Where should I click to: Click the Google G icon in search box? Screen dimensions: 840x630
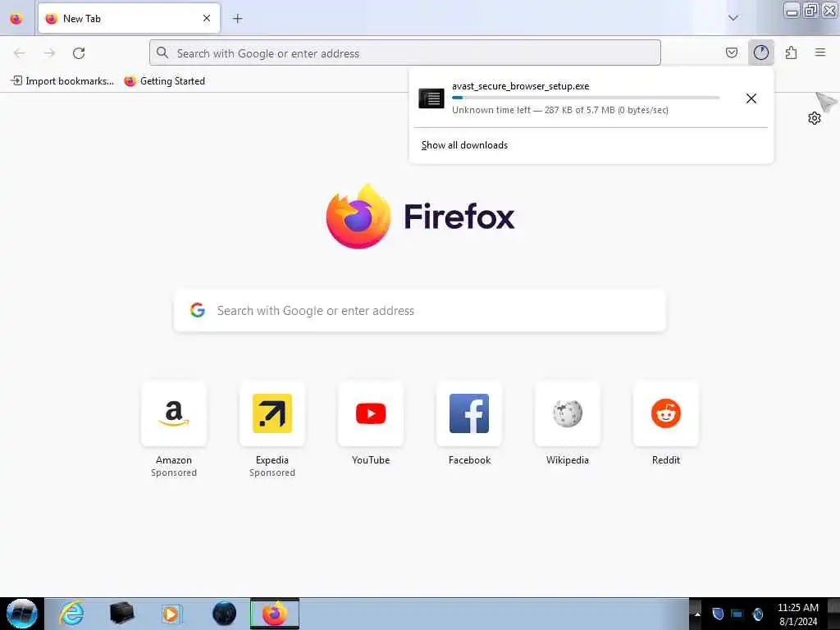[x=198, y=310]
